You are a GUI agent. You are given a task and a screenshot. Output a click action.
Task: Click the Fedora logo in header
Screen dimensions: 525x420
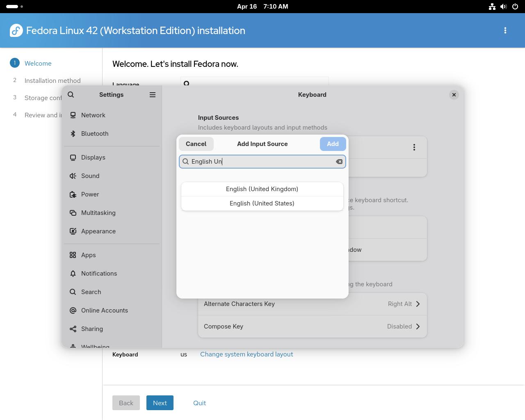[16, 30]
